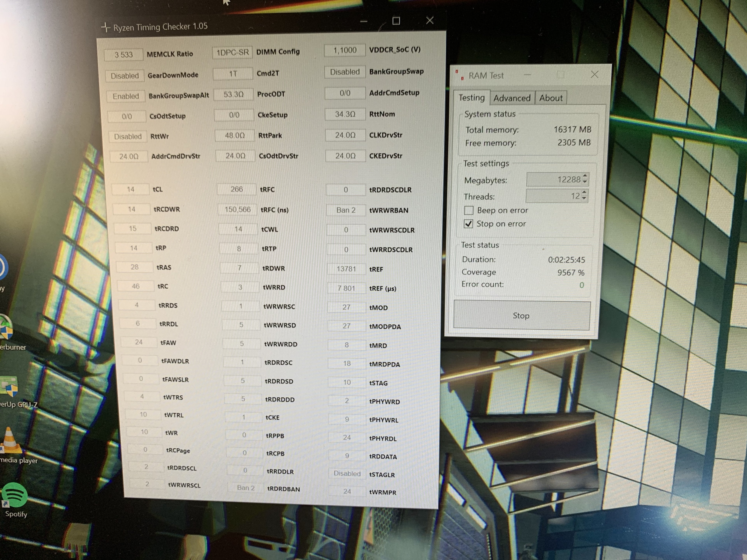
Task: Uncheck the Stop on error checkbox
Action: (468, 224)
